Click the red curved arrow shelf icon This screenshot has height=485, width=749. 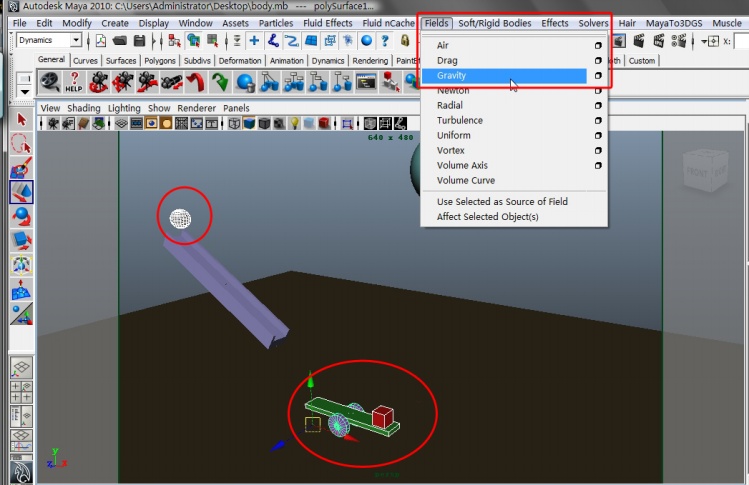click(x=195, y=82)
